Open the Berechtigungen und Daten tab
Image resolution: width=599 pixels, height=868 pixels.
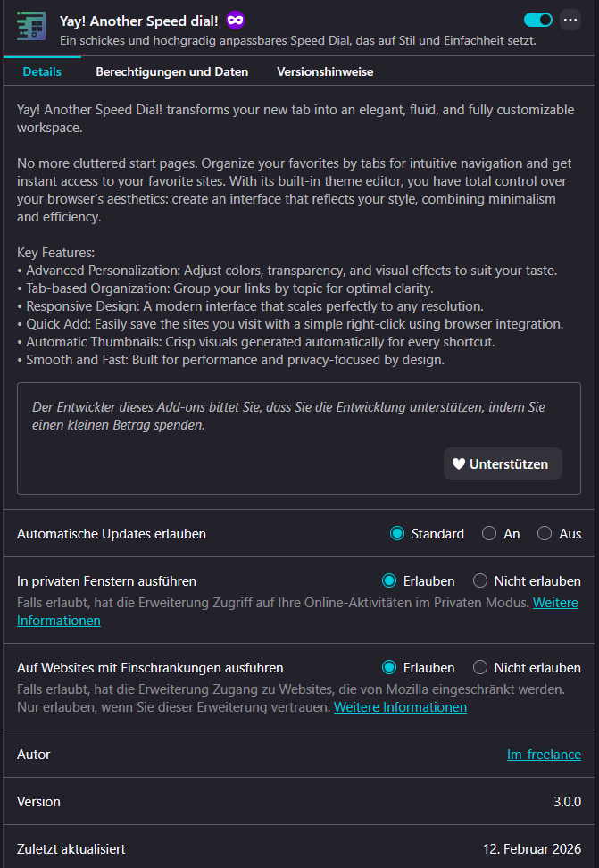pyautogui.click(x=172, y=71)
